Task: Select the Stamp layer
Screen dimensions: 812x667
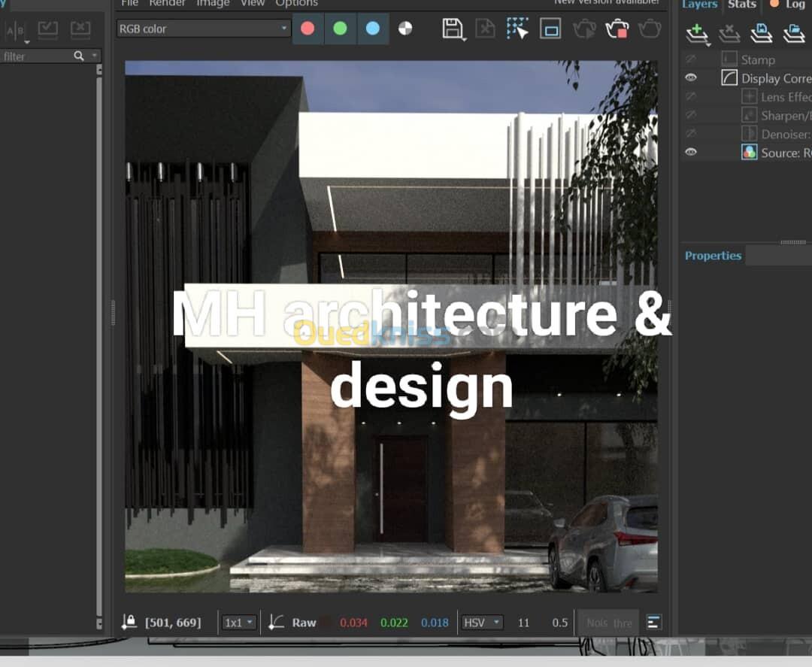Action: tap(757, 59)
